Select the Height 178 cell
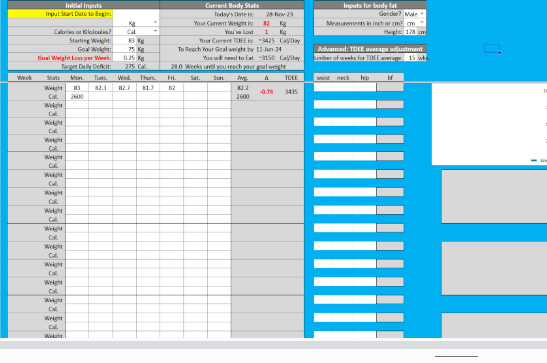Viewport: 547px width, 363px height. click(x=410, y=32)
